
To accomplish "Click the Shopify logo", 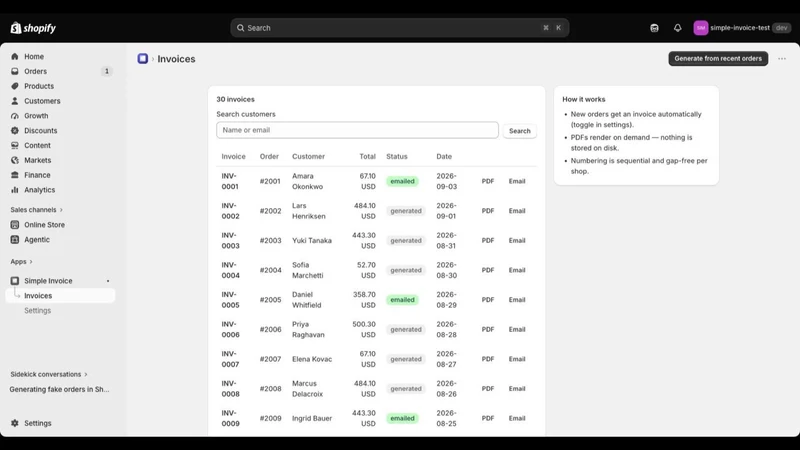I will (x=33, y=28).
